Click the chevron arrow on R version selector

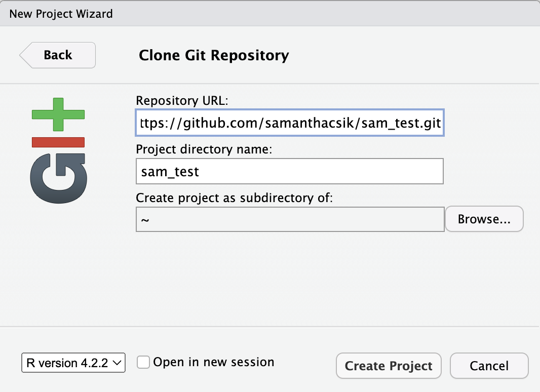pos(117,363)
